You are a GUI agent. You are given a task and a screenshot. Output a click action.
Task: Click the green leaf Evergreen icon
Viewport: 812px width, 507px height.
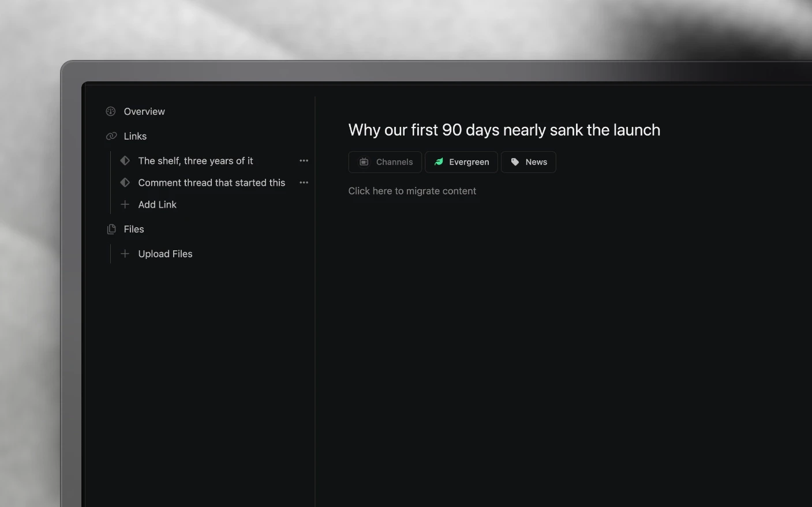click(x=439, y=162)
